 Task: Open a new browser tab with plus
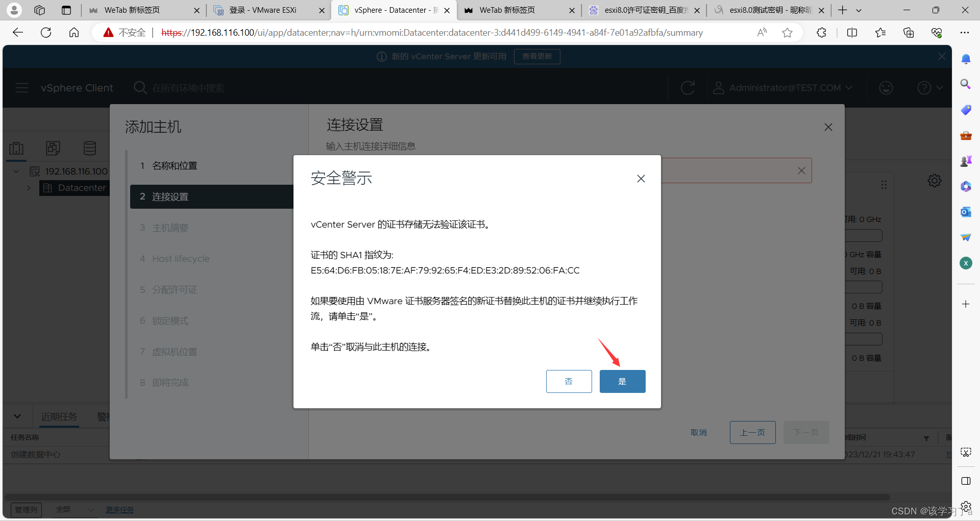(843, 10)
